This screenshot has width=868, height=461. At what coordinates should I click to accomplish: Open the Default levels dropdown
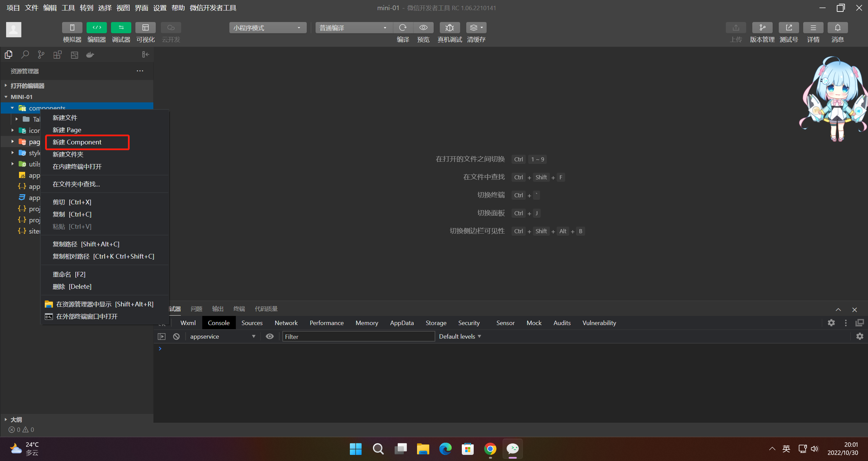coord(460,337)
